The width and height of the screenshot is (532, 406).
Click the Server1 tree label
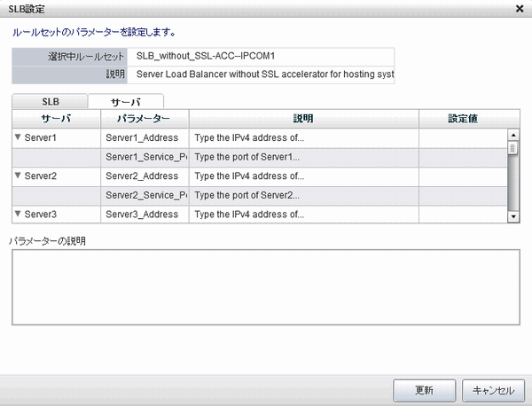click(41, 137)
